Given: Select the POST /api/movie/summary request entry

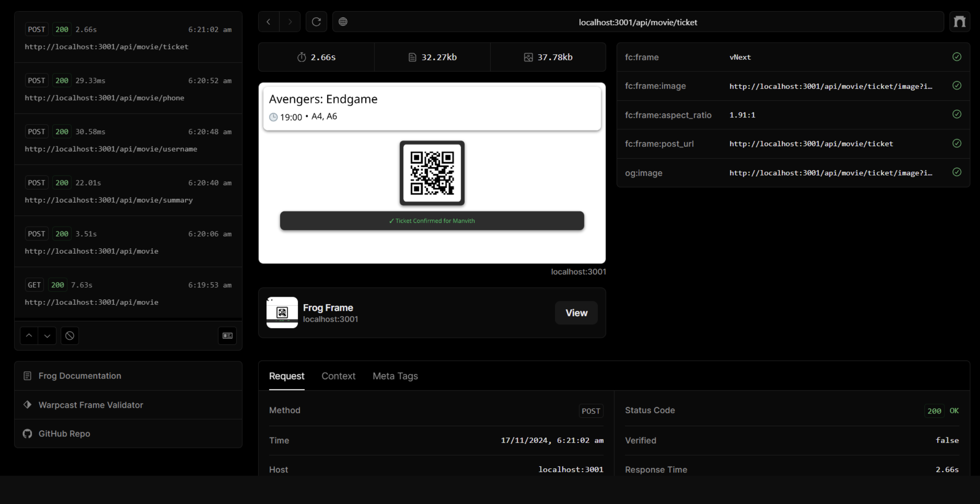Looking at the screenshot, I should point(128,190).
